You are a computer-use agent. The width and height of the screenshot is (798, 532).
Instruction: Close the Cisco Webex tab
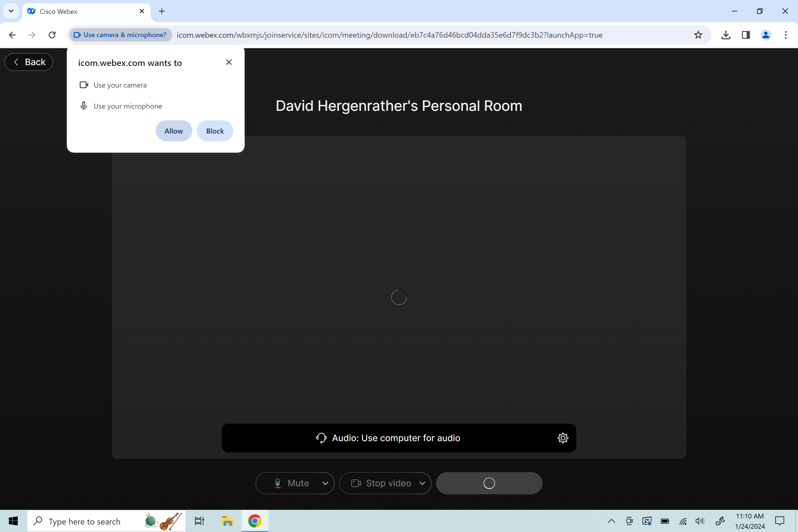pos(142,11)
